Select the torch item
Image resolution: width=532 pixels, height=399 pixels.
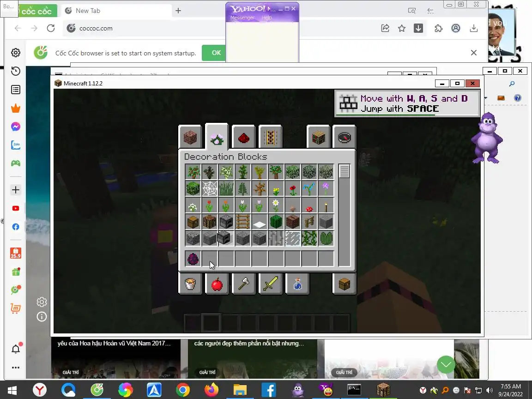[x=326, y=205]
